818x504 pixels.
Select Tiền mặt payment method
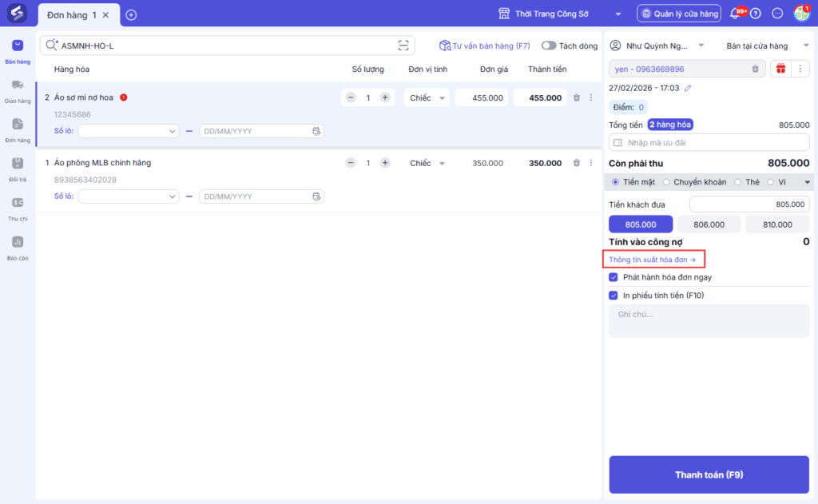tap(616, 182)
